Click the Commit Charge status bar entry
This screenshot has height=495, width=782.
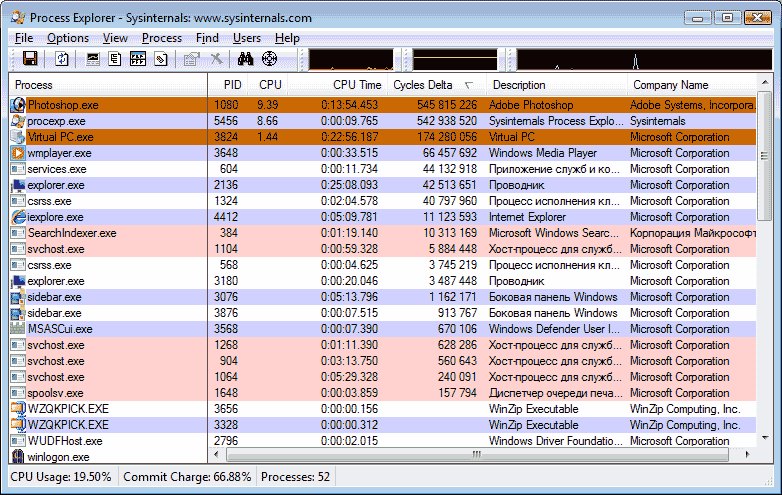[187, 477]
